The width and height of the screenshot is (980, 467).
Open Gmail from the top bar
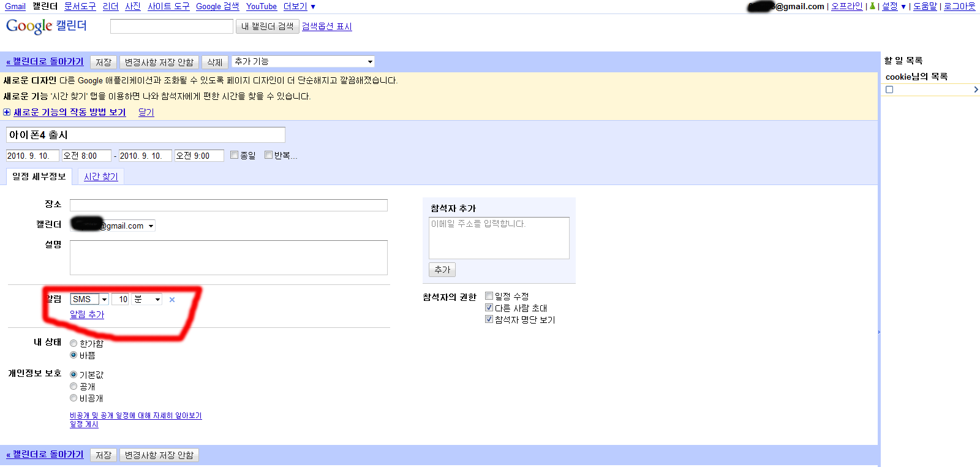coord(15,6)
